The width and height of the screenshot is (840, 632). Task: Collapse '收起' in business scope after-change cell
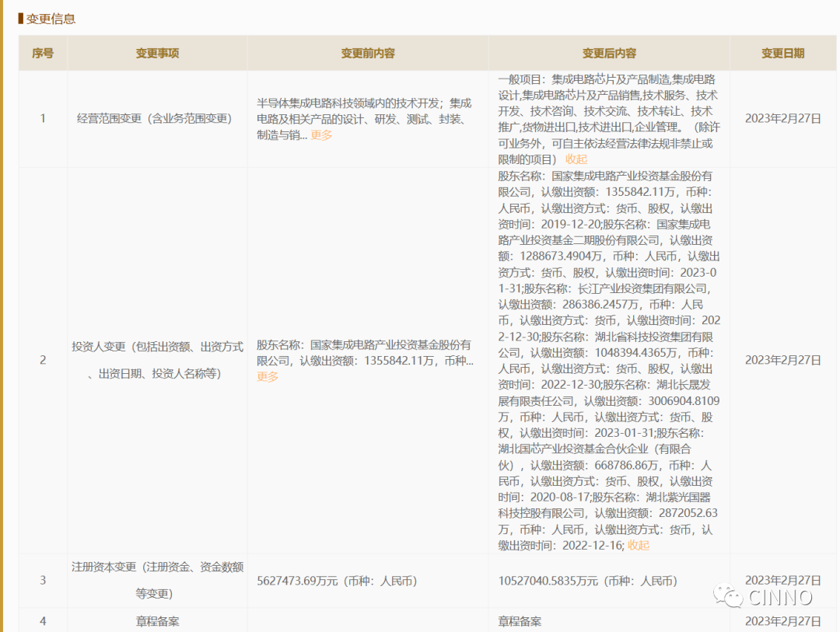(x=576, y=159)
